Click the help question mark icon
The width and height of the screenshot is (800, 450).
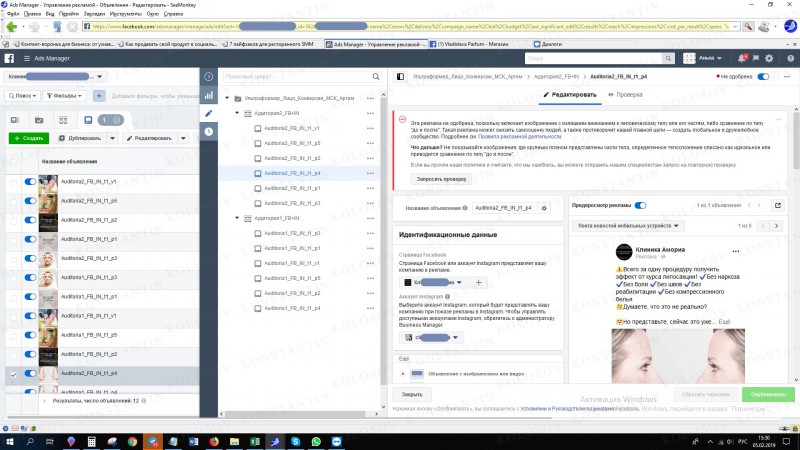pos(790,58)
